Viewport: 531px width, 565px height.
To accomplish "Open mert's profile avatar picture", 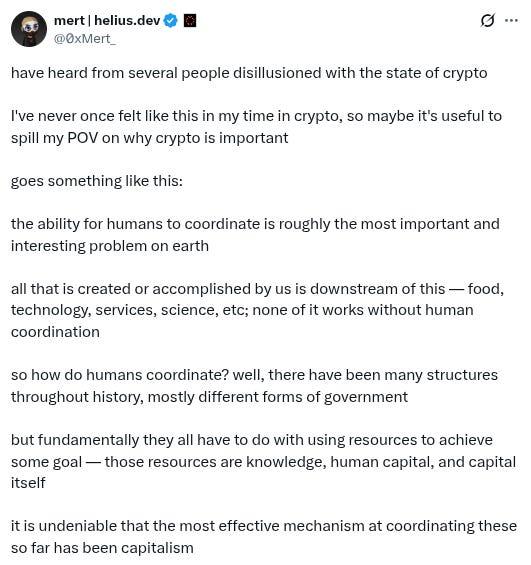I will [29, 29].
